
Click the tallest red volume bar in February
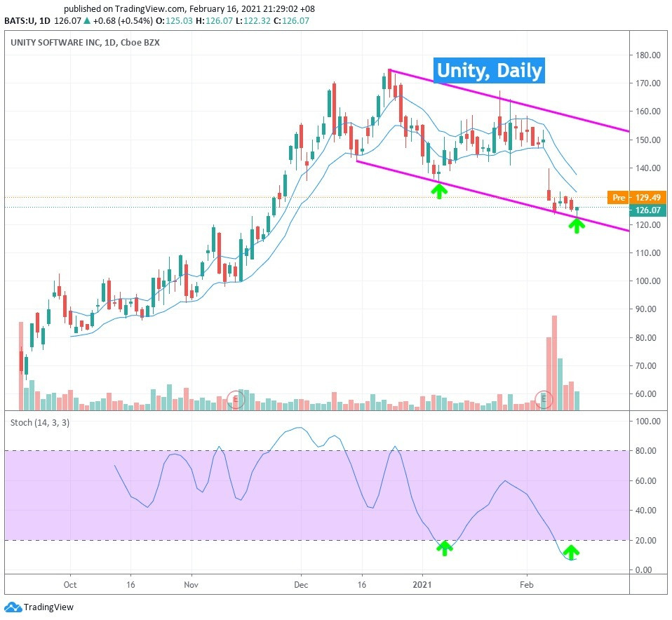click(x=554, y=363)
